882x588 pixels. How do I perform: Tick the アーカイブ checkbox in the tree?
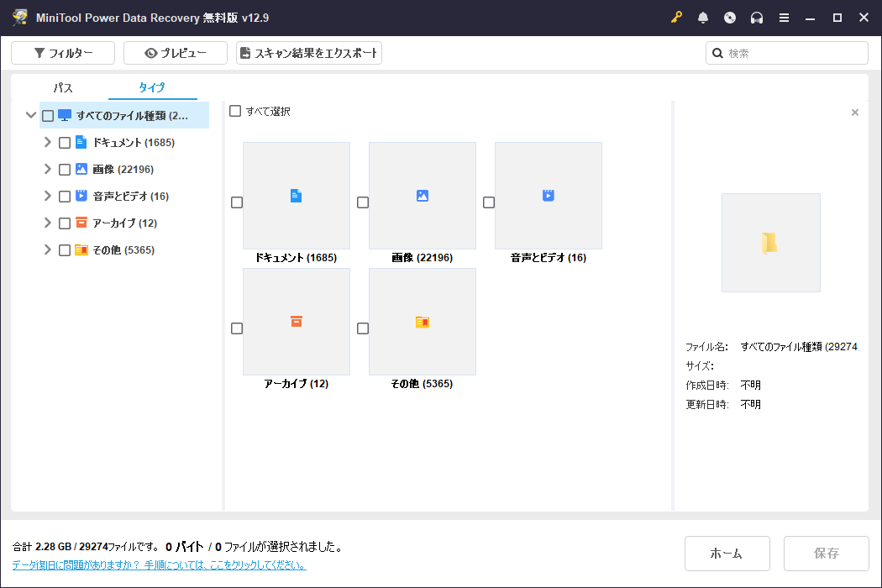(65, 223)
